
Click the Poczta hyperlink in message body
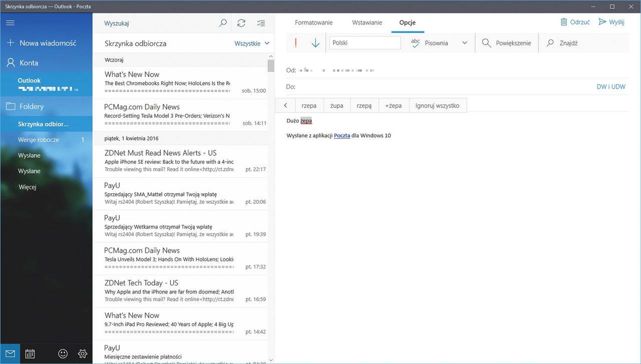(x=342, y=136)
